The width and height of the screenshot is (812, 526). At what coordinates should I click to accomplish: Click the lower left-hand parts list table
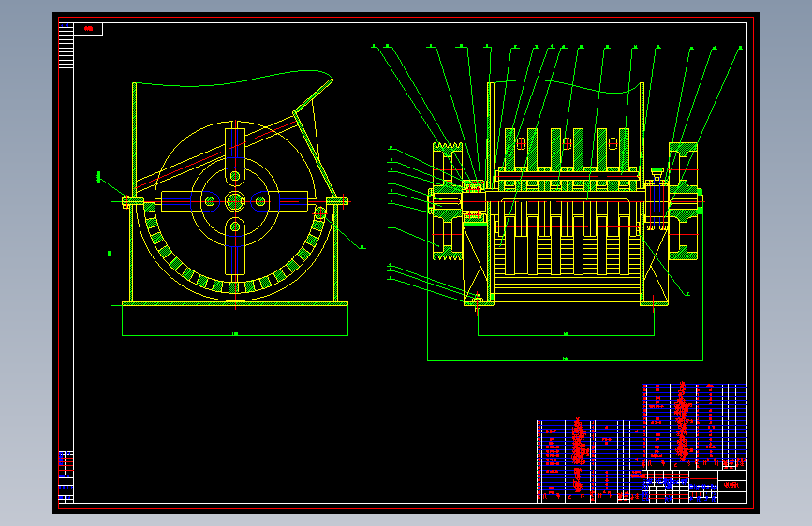(x=589, y=460)
